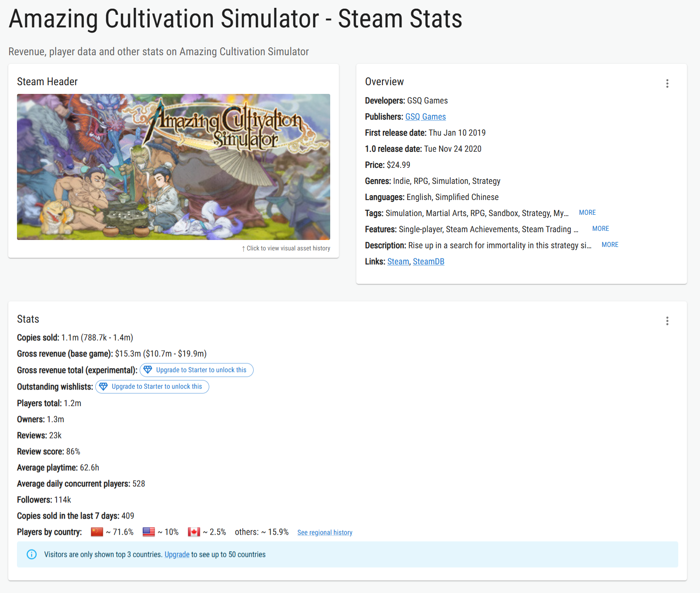Click the 'Stats' card heading
The height and width of the screenshot is (593, 700).
(28, 319)
